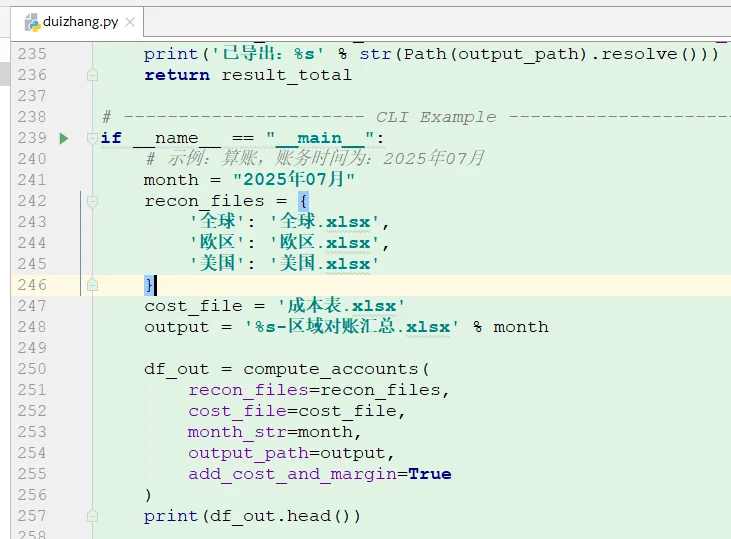The width and height of the screenshot is (731, 539).
Task: Click the '成本表.xlsx' string
Action: coord(341,306)
